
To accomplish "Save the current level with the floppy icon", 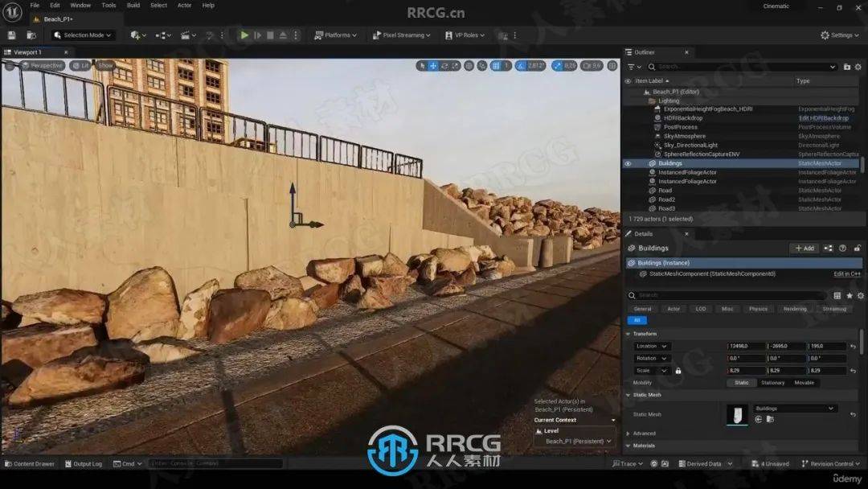I will pyautogui.click(x=11, y=35).
